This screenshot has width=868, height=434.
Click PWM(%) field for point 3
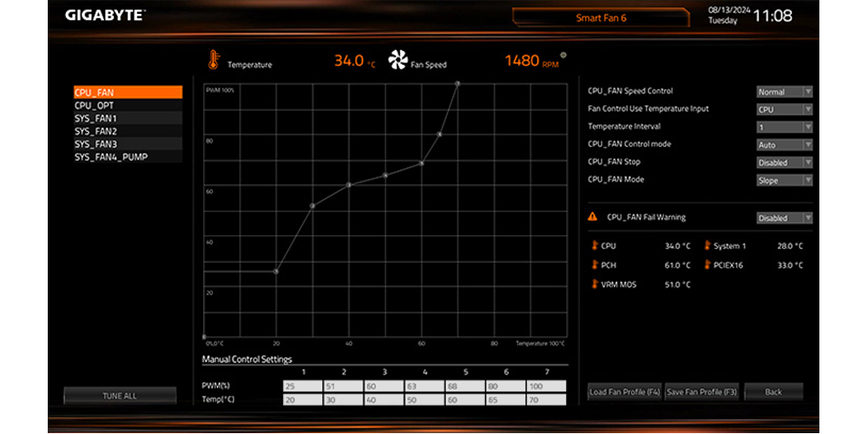coord(384,386)
